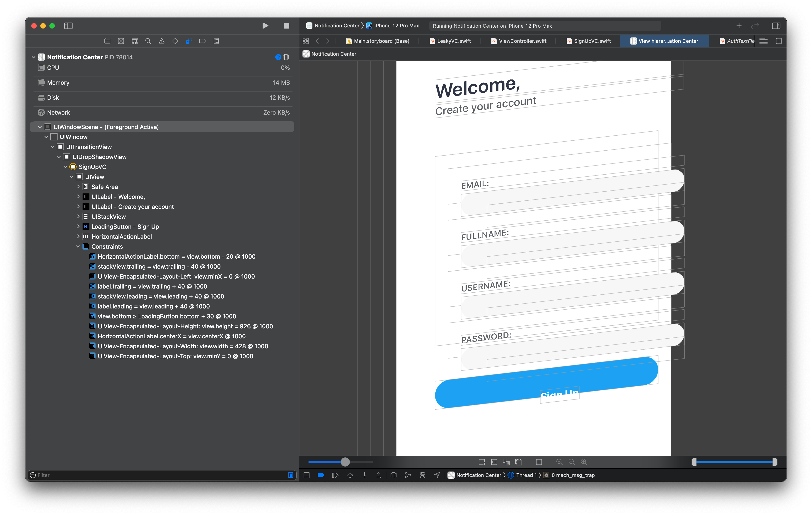The width and height of the screenshot is (812, 515).
Task: Hide the debug area panel icon
Action: pyautogui.click(x=306, y=475)
